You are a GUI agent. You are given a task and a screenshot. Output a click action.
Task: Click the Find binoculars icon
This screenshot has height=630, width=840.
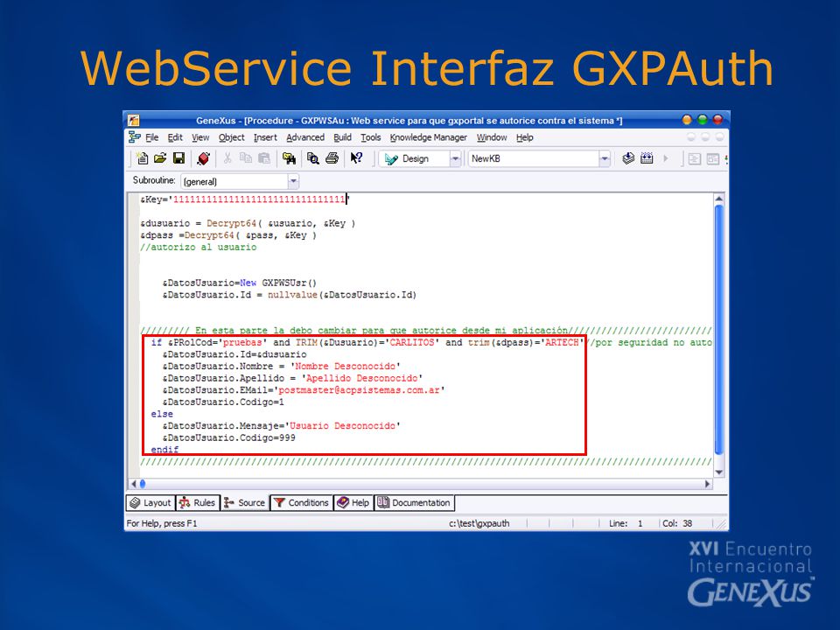click(x=289, y=158)
